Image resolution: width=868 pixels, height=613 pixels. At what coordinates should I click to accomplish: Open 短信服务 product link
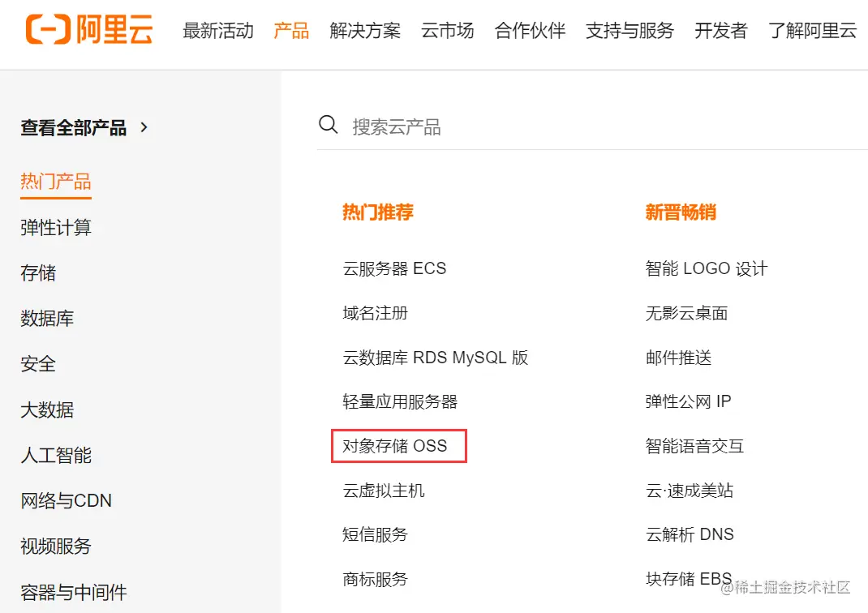[x=376, y=534]
